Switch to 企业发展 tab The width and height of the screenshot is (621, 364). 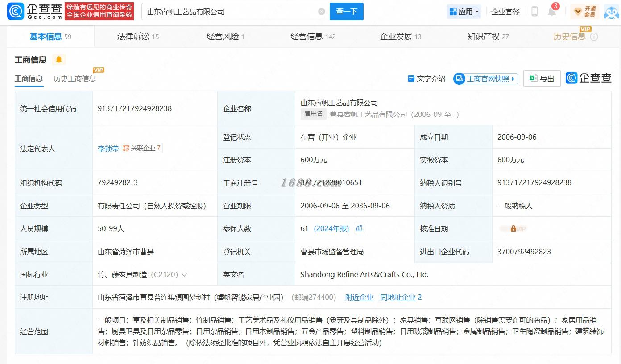(400, 37)
